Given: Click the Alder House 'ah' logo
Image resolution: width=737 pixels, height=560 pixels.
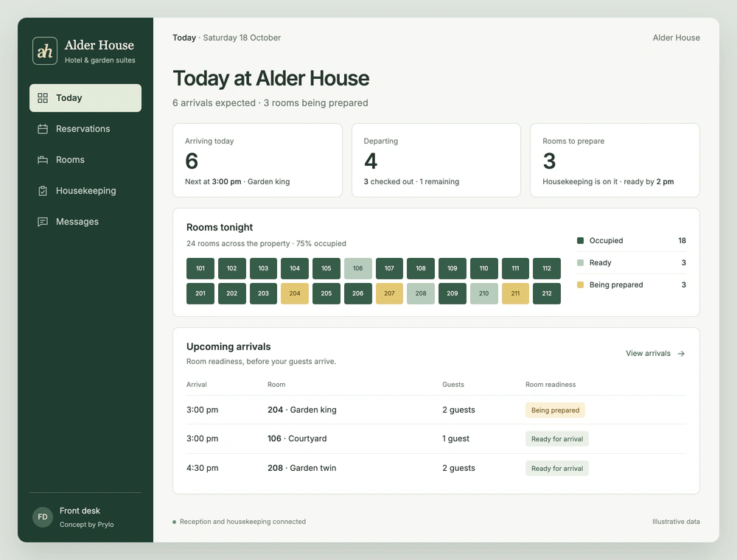Looking at the screenshot, I should coord(45,51).
